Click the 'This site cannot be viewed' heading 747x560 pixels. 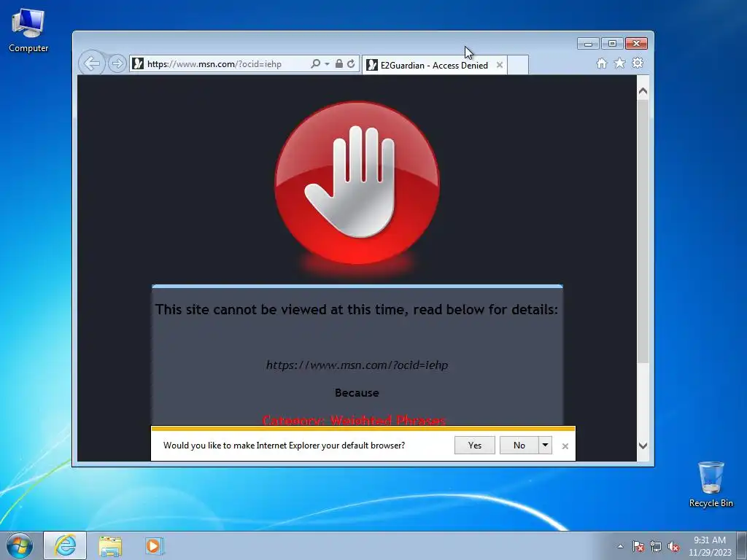pyautogui.click(x=356, y=309)
